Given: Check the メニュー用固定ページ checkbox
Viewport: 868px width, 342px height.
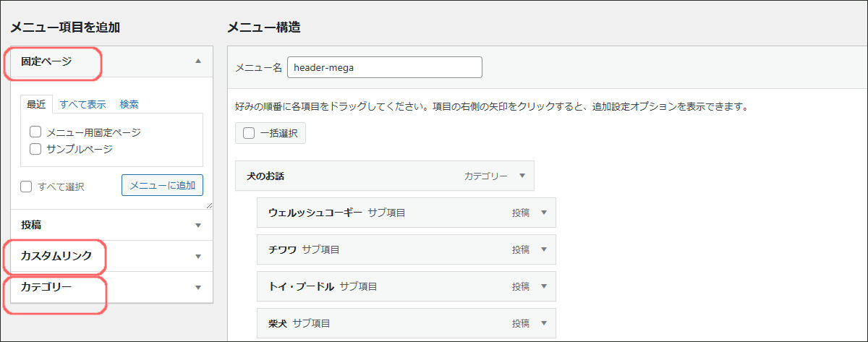Looking at the screenshot, I should coord(35,132).
